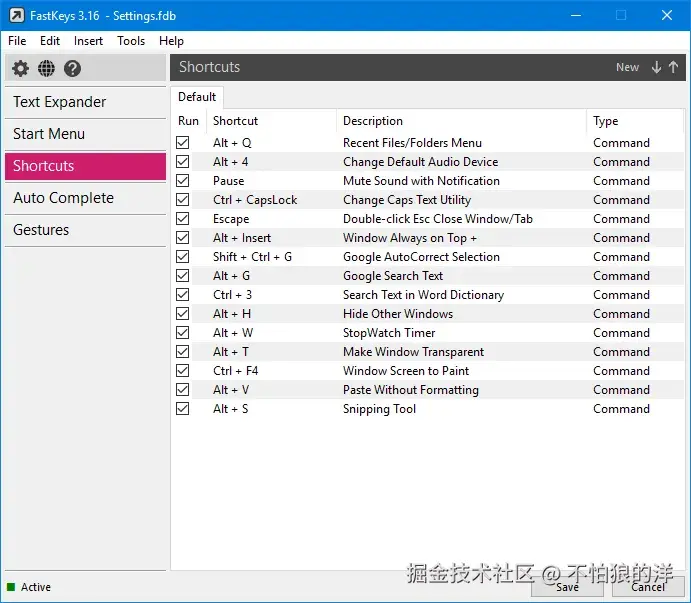Click the Run column header
This screenshot has width=691, height=603.
pos(189,121)
